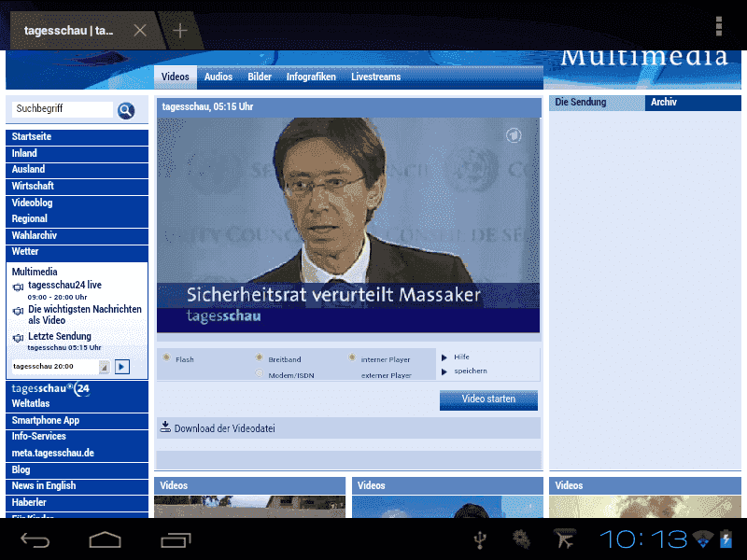Select the Archiv tab
747x560 pixels.
[693, 103]
